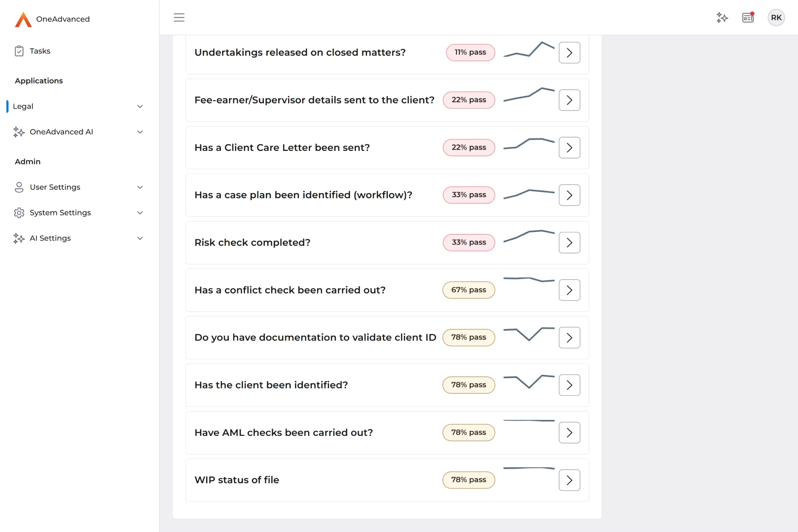Image resolution: width=798 pixels, height=532 pixels.
Task: Open details for WIP status of file
Action: (569, 480)
